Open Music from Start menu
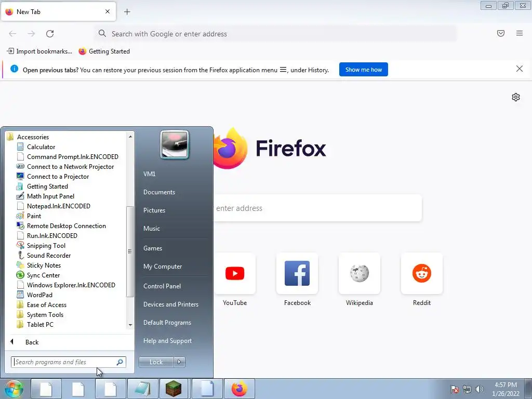The image size is (532, 399). tap(151, 229)
